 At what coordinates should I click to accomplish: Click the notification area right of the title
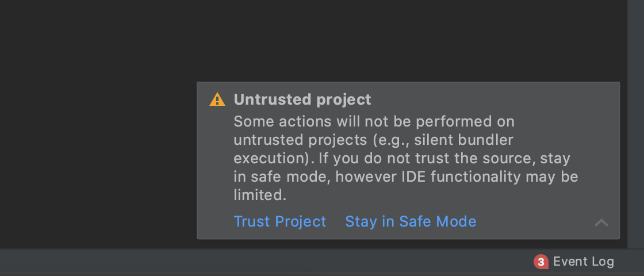493,99
